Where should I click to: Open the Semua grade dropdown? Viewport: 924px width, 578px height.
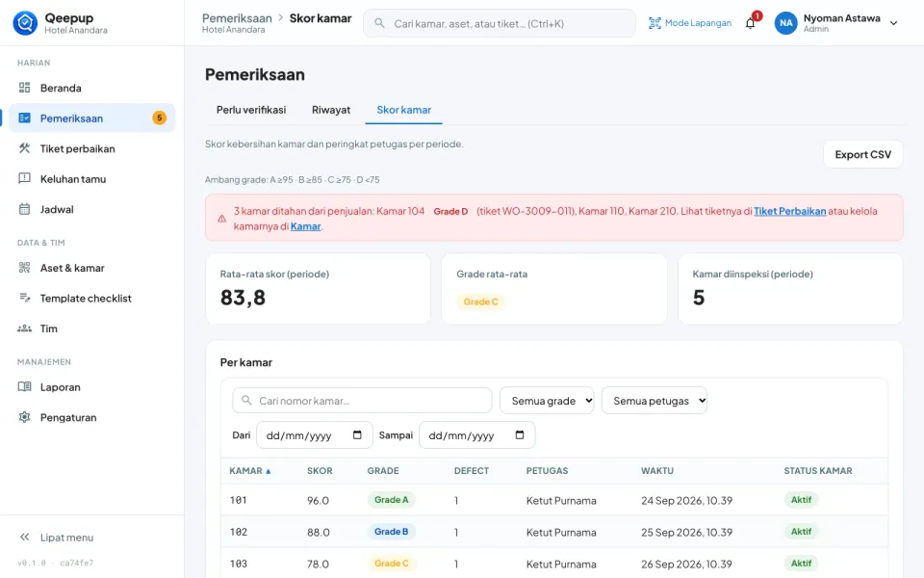tap(547, 401)
